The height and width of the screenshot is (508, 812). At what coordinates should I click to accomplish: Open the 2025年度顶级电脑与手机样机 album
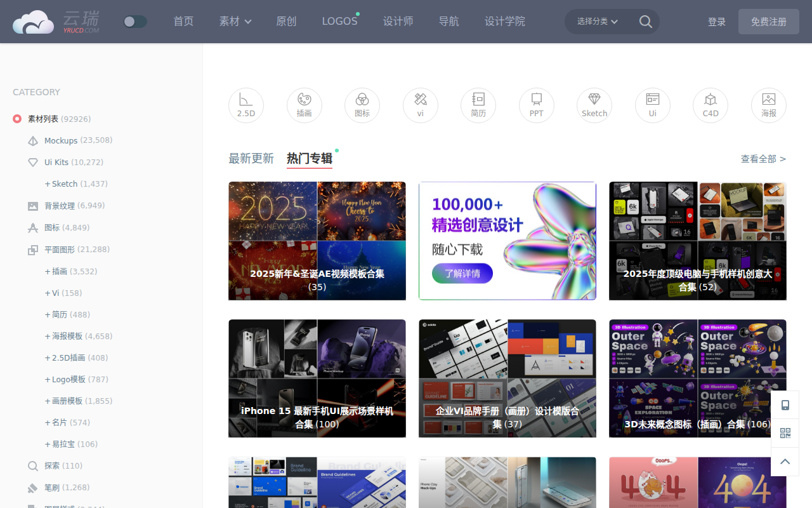coord(698,241)
